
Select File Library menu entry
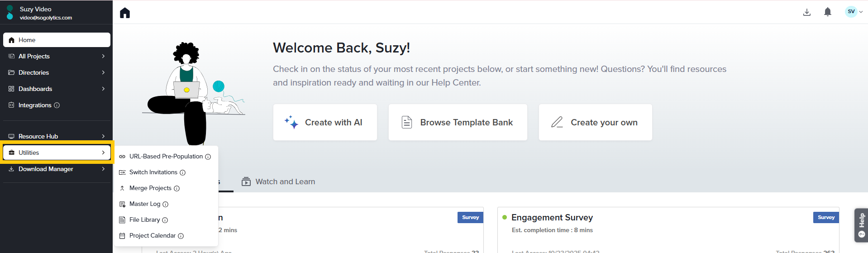(144, 220)
